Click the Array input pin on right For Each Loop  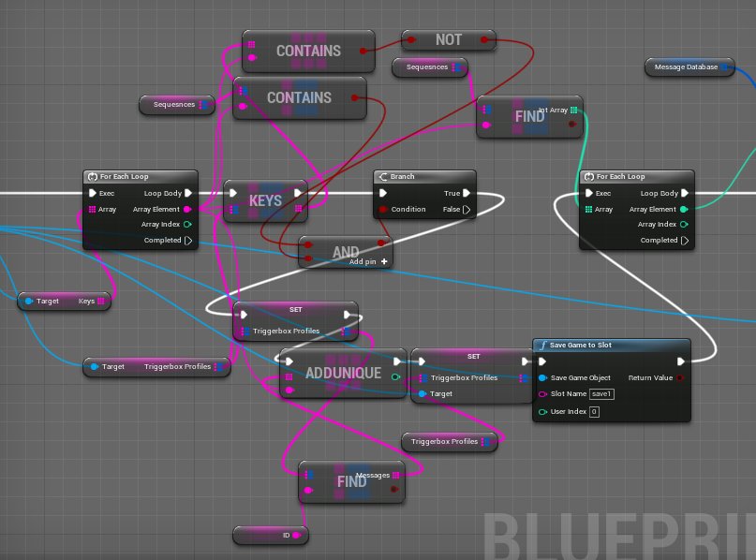588,209
